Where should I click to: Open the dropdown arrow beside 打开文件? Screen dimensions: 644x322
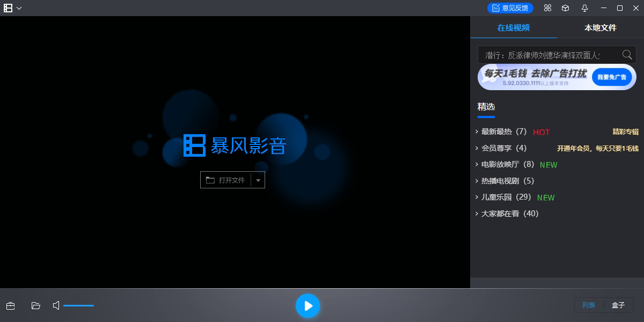[258, 180]
